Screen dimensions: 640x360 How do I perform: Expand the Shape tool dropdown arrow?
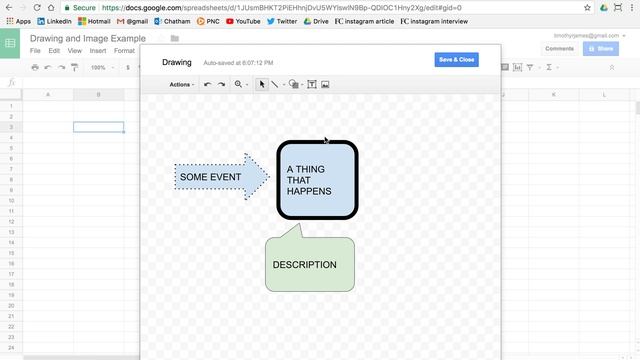pyautogui.click(x=302, y=85)
